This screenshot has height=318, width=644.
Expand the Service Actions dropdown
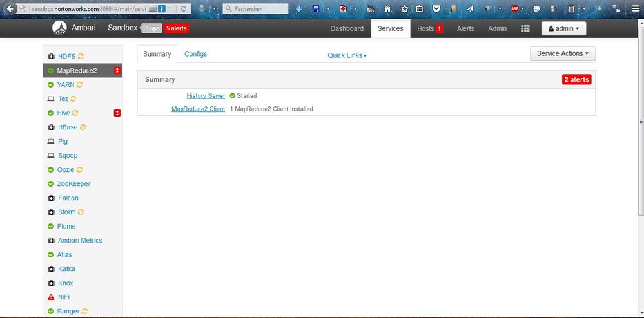(x=563, y=53)
